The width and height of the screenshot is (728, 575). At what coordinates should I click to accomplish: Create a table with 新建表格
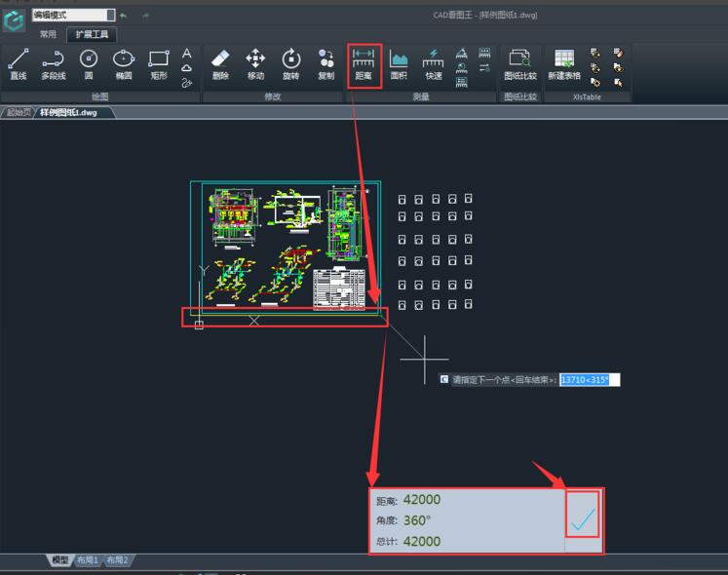pos(563,64)
